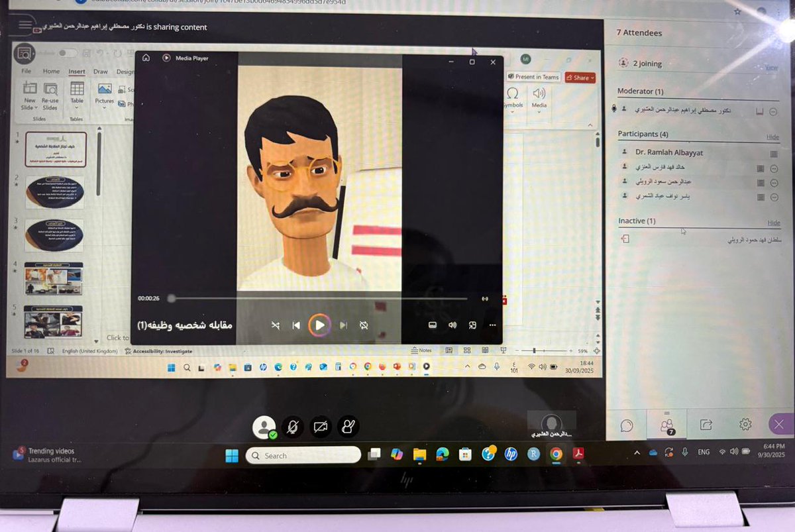Switch to Slide Sorter view in PowerPoint
The image size is (795, 532).
(467, 350)
